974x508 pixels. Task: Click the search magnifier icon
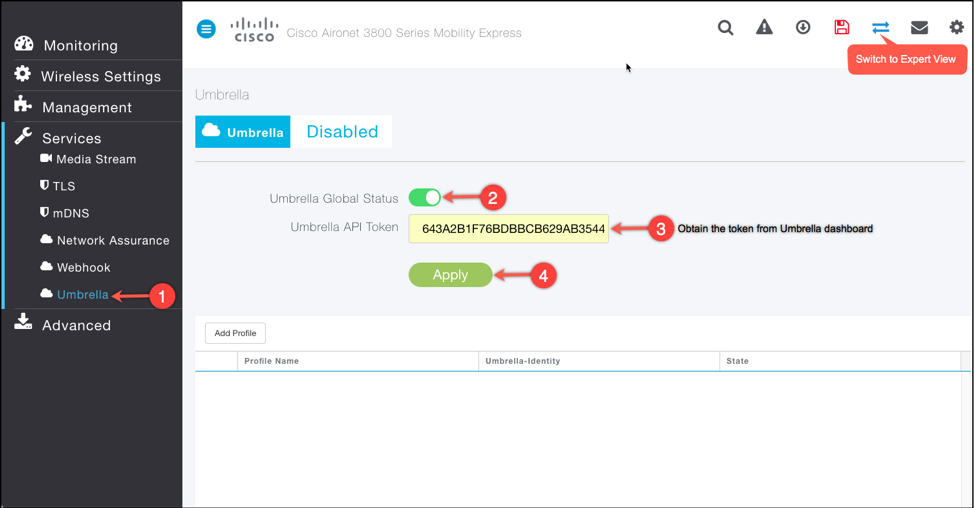pyautogui.click(x=726, y=28)
